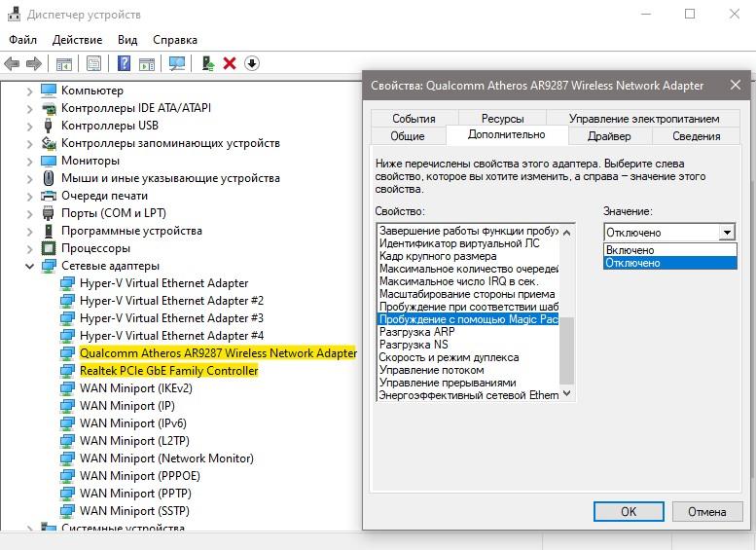Click the Properties sheet toolbar icon

(93, 63)
